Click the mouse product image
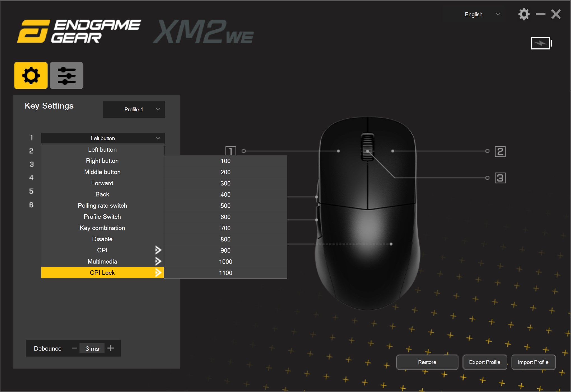 (368, 213)
